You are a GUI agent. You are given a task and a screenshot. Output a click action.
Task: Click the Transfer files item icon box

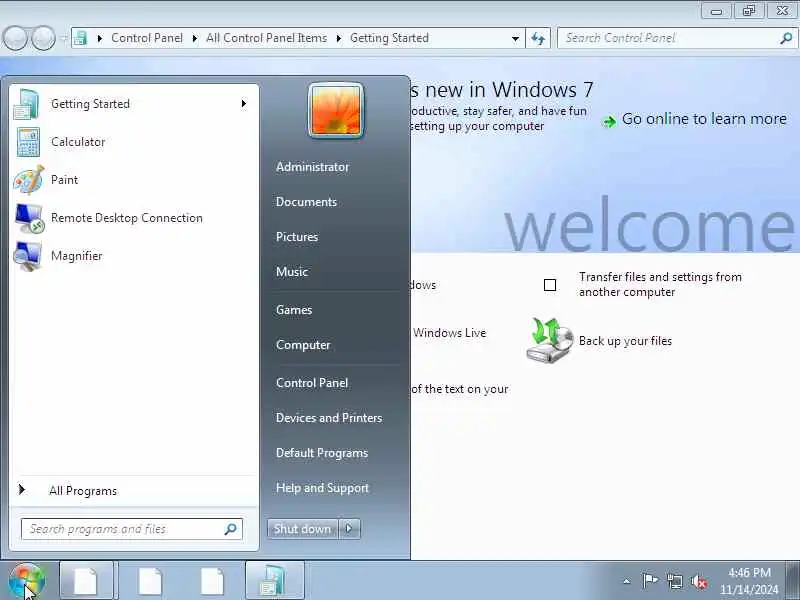(550, 285)
